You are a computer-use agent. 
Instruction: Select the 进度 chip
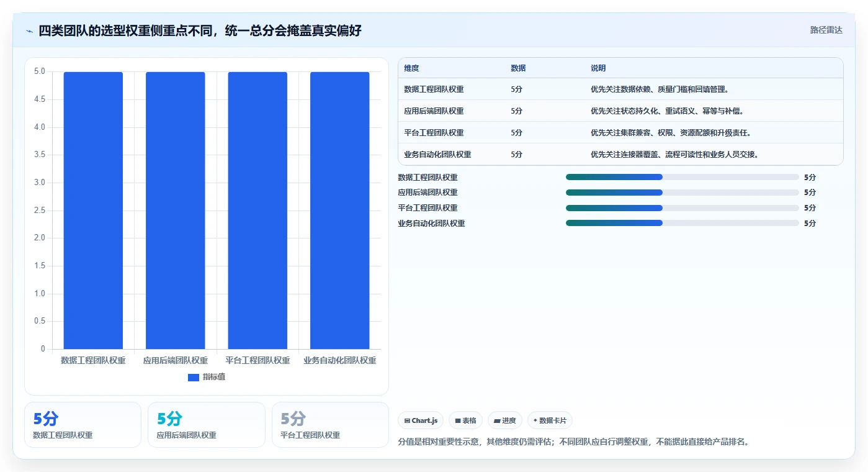click(505, 420)
